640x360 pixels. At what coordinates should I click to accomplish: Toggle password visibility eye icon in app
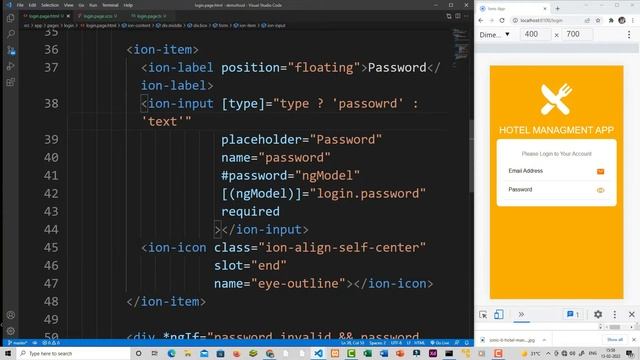point(600,190)
